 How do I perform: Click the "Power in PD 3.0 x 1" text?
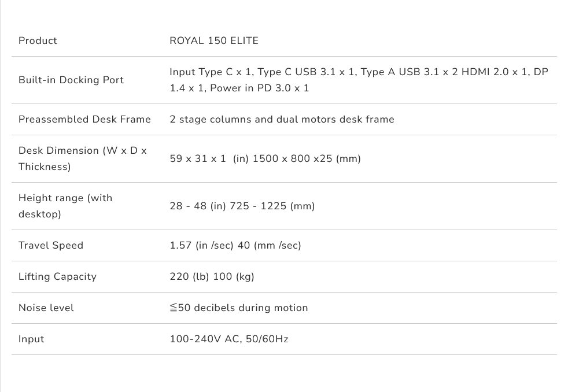click(x=260, y=88)
